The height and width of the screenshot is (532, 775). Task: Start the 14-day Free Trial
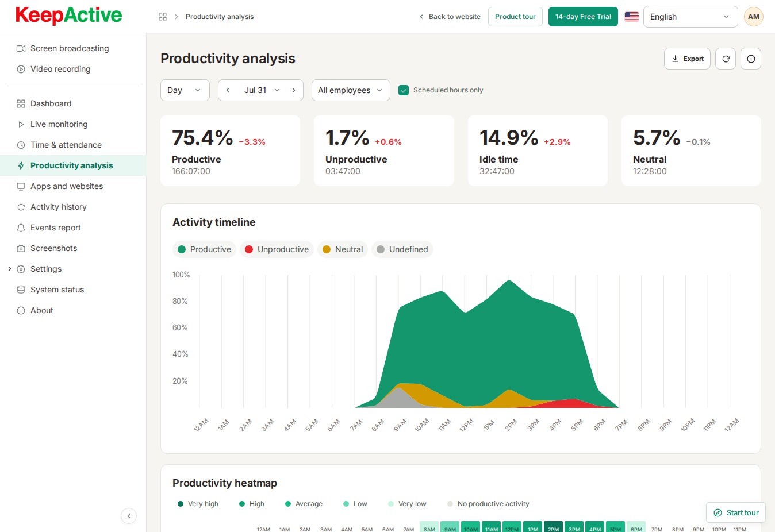(x=583, y=17)
